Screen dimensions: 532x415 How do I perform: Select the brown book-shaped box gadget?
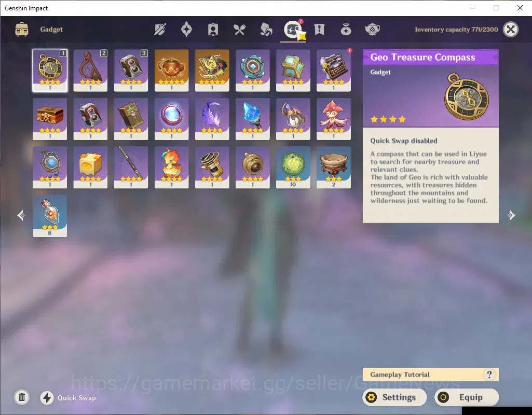(x=131, y=119)
